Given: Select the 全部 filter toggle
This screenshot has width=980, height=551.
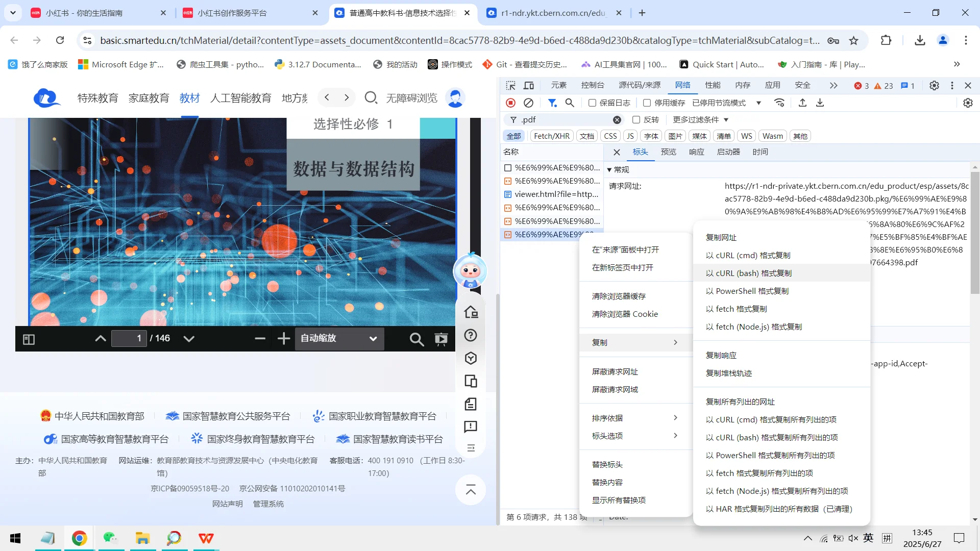Looking at the screenshot, I should [514, 136].
